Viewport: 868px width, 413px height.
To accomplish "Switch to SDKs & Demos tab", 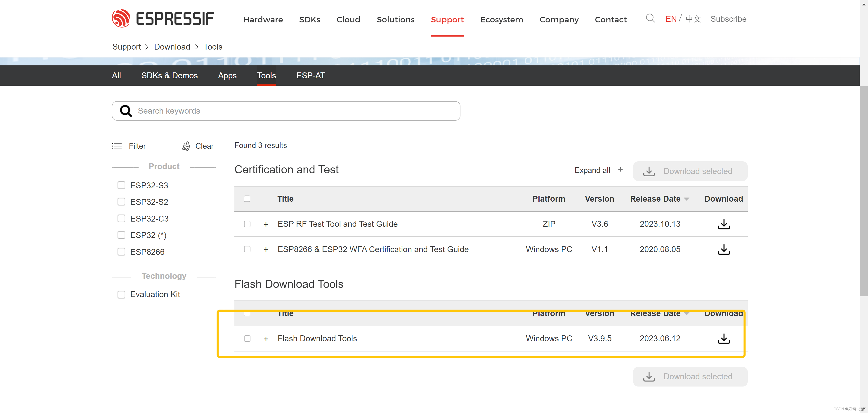I will [169, 76].
